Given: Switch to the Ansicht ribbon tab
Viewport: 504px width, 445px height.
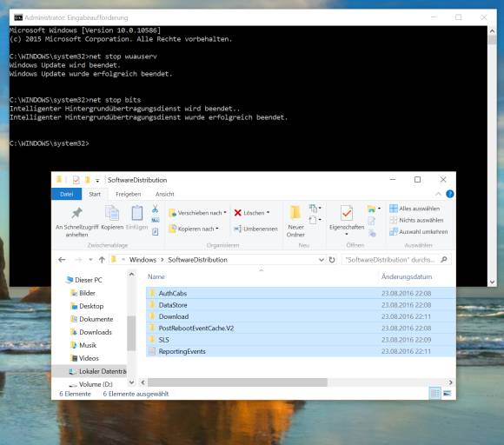Looking at the screenshot, I should (x=164, y=194).
